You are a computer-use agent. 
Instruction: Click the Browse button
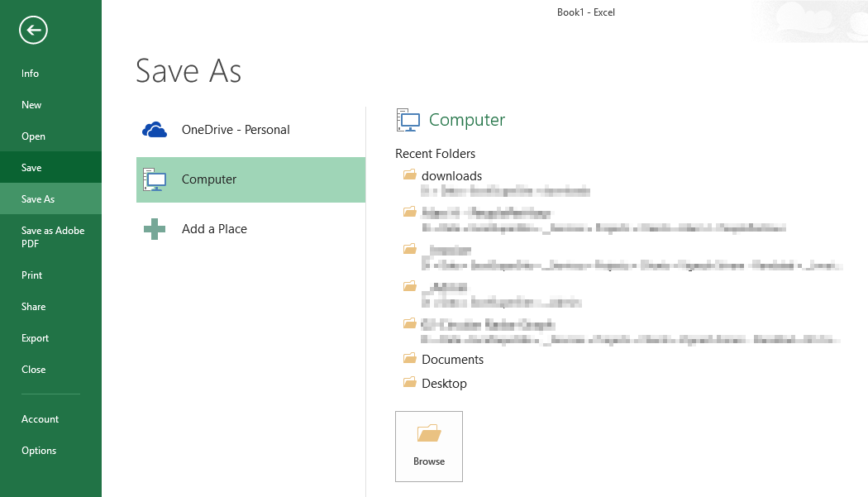[x=429, y=447]
